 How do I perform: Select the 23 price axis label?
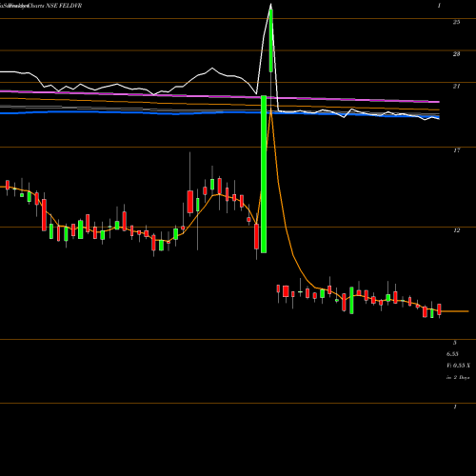coord(456,54)
